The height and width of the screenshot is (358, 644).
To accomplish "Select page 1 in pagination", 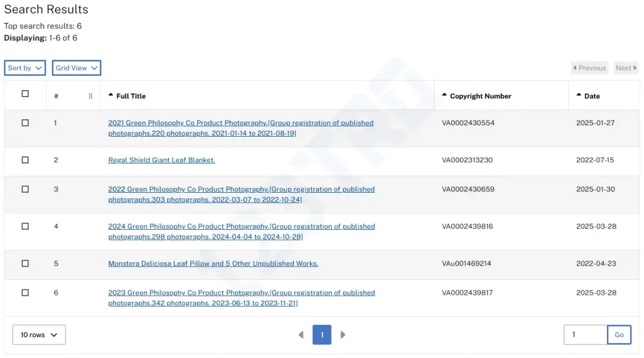I will [322, 335].
